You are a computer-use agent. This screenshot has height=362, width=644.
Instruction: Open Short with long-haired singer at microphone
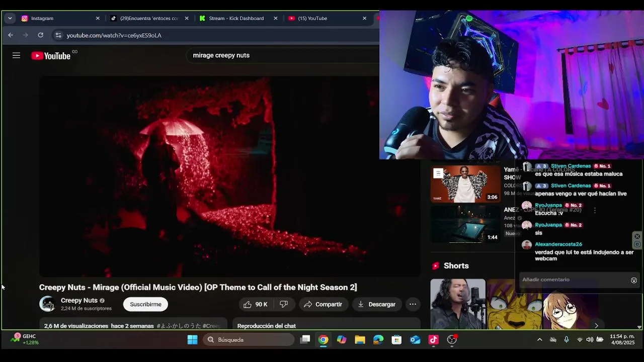point(458,304)
